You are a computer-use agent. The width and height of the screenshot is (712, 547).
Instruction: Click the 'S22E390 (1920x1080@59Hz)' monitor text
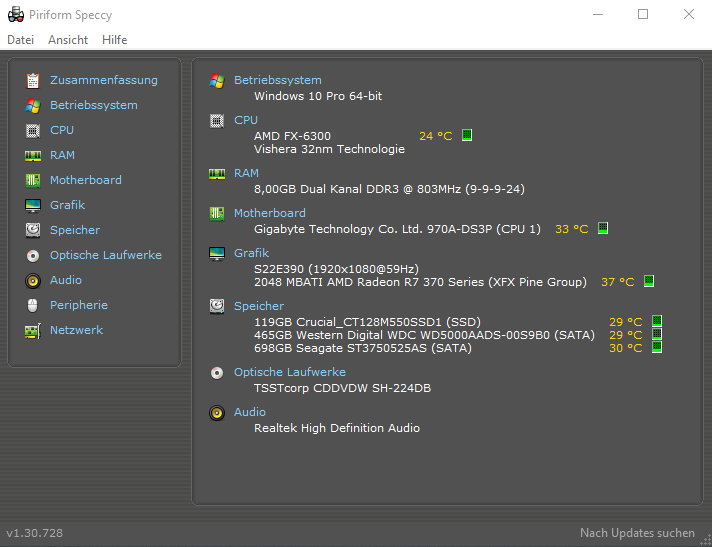[x=336, y=269]
